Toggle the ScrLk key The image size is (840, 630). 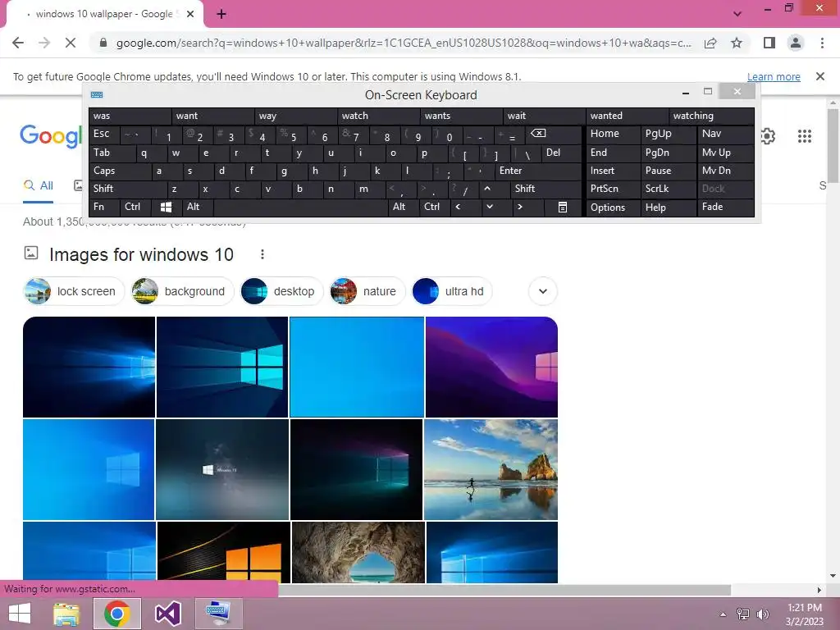pyautogui.click(x=668, y=189)
